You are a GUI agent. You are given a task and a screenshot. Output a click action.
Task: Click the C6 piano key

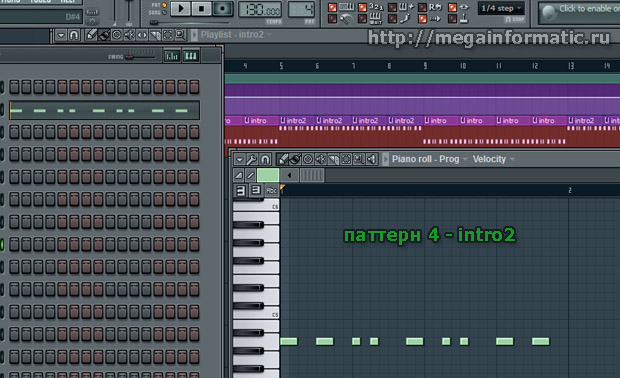click(x=256, y=206)
